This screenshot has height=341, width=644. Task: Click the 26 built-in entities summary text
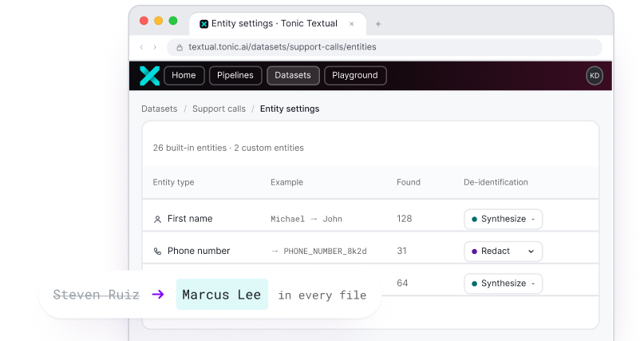coord(228,148)
